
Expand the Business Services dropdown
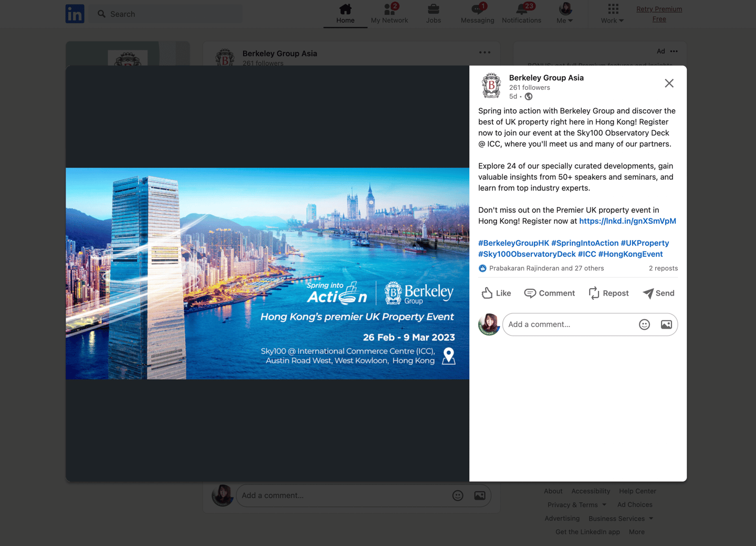coord(621,519)
